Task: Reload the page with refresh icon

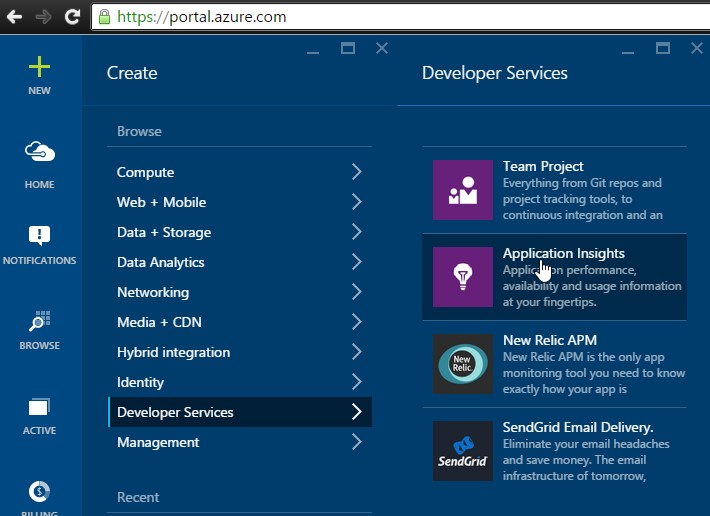Action: pyautogui.click(x=72, y=17)
